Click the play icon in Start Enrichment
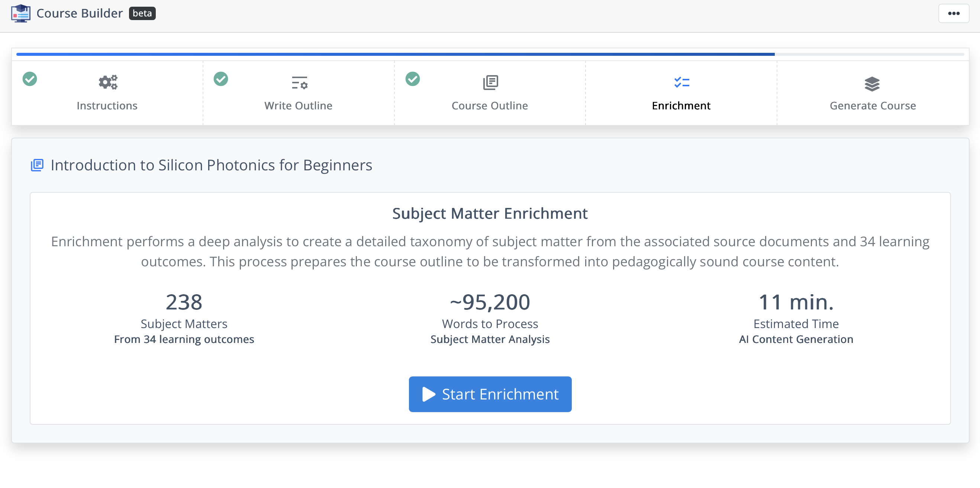Screen dimensions: 980x488 click(428, 394)
